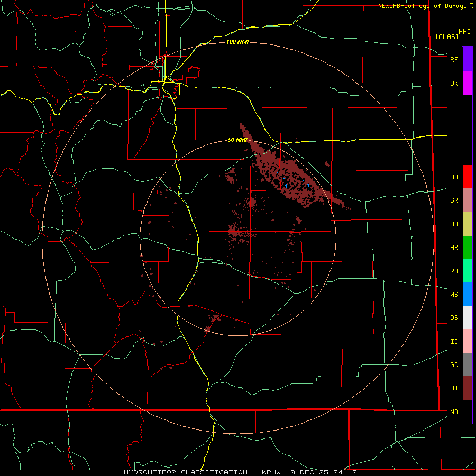Screen dimensions: 476x476
Task: Click the 04:40 time stamp
Action: point(345,472)
